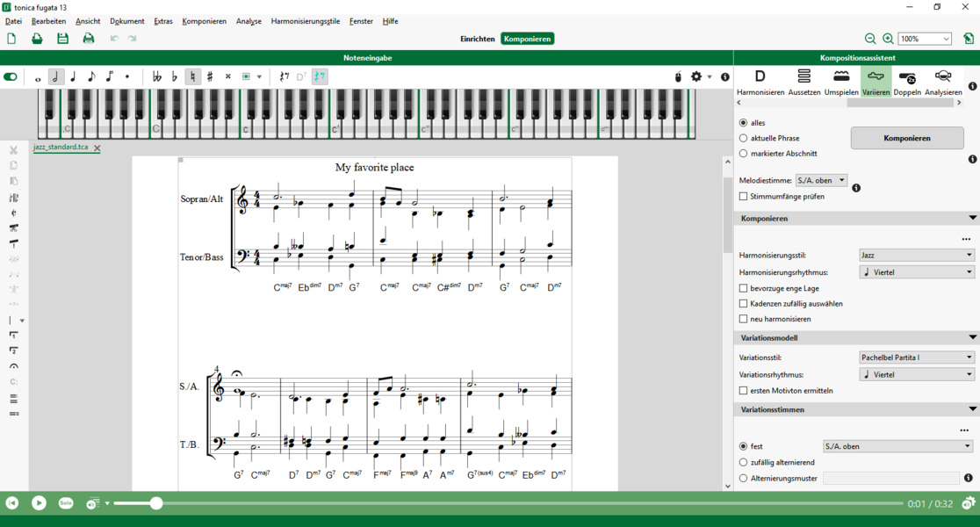This screenshot has height=527, width=980.
Task: Check 'bevorzuge enge Lage'
Action: coord(743,288)
